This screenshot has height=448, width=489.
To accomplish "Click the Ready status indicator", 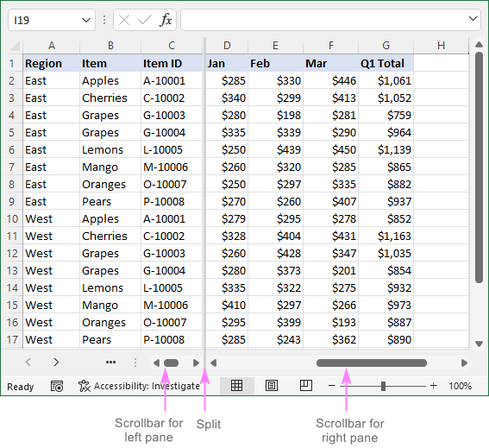I will coord(21,387).
